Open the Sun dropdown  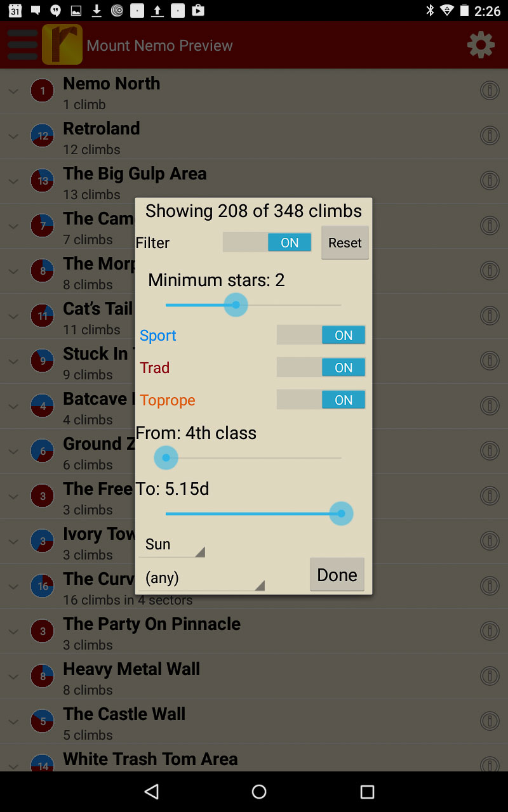click(x=172, y=545)
